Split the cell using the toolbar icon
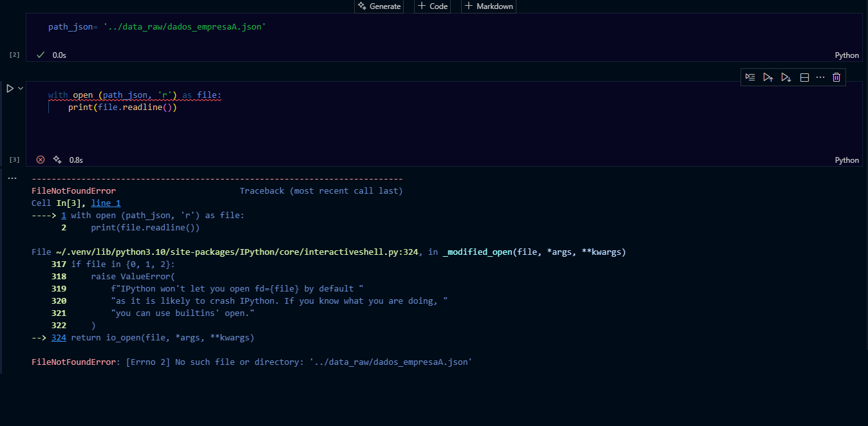 (804, 77)
